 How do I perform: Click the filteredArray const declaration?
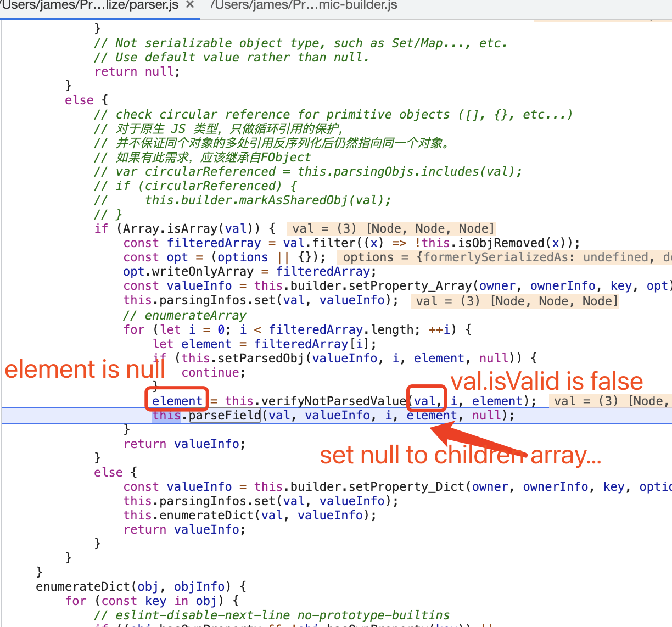(x=214, y=243)
